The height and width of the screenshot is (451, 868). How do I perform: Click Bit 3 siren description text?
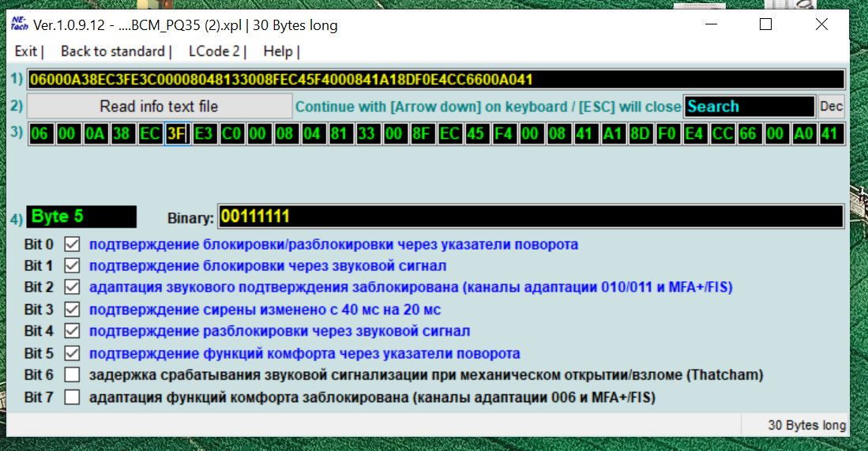click(265, 310)
